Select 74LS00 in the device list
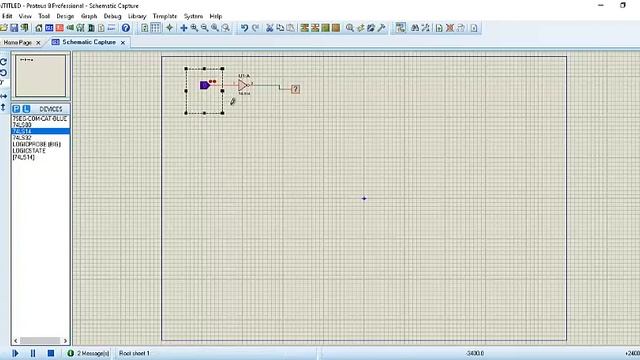This screenshot has height=360, width=640. [x=40, y=125]
